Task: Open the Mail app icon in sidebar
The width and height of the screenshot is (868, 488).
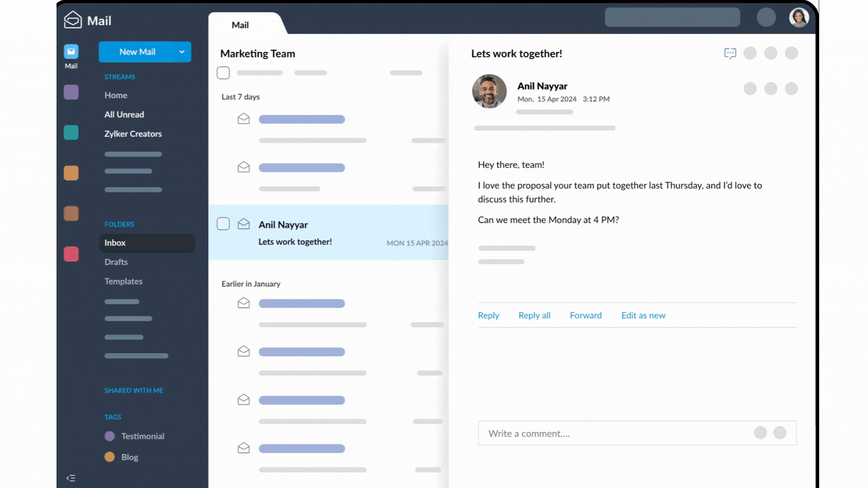Action: [71, 52]
